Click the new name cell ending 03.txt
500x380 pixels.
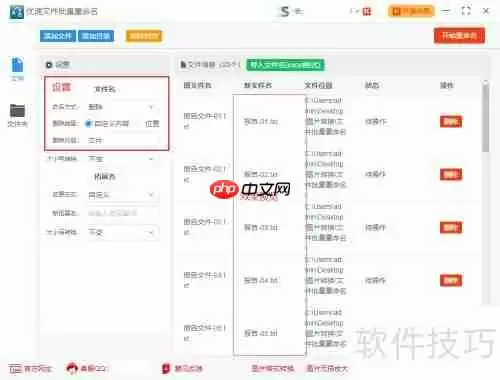(261, 228)
